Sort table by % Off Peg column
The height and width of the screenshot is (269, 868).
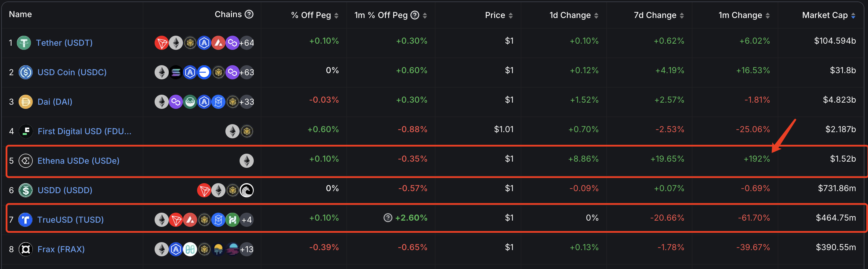point(336,16)
